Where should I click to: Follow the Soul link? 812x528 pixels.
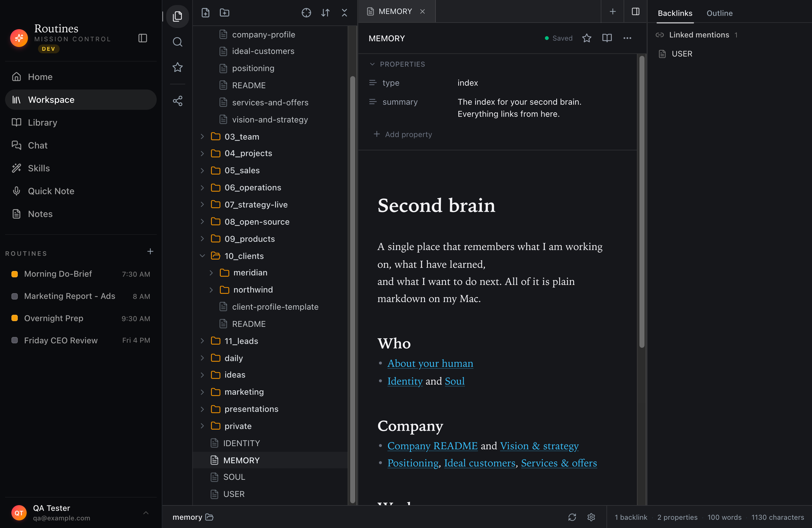(455, 381)
